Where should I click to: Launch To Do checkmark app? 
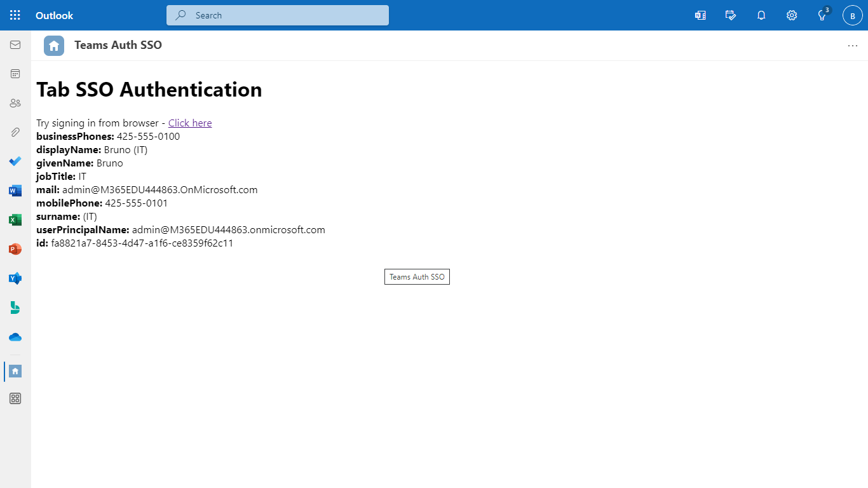pyautogui.click(x=15, y=161)
